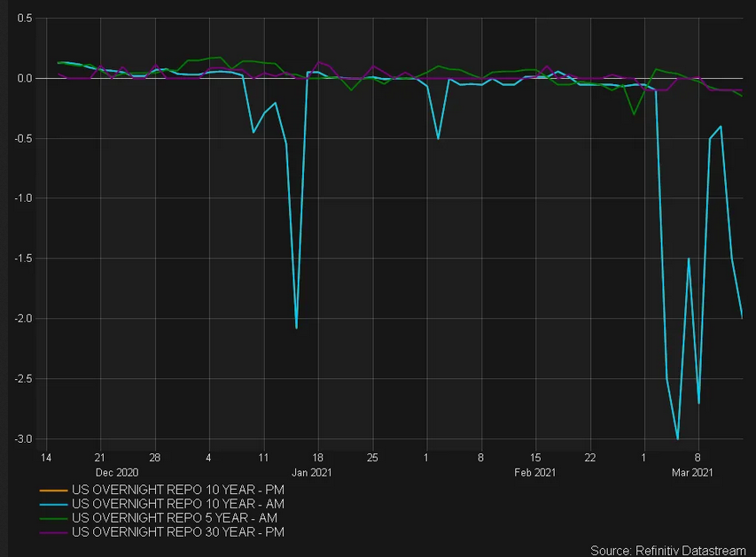
Task: Select the Jan 2021 month label
Action: click(x=311, y=473)
